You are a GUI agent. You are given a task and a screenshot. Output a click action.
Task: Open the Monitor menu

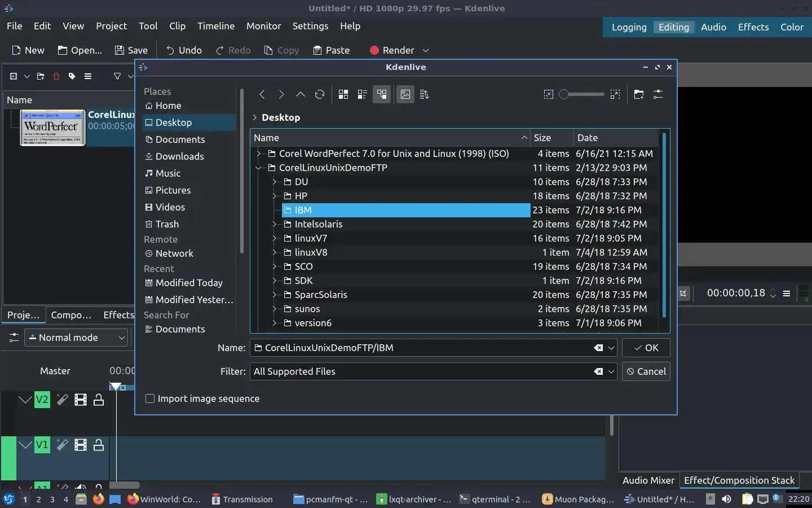263,26
